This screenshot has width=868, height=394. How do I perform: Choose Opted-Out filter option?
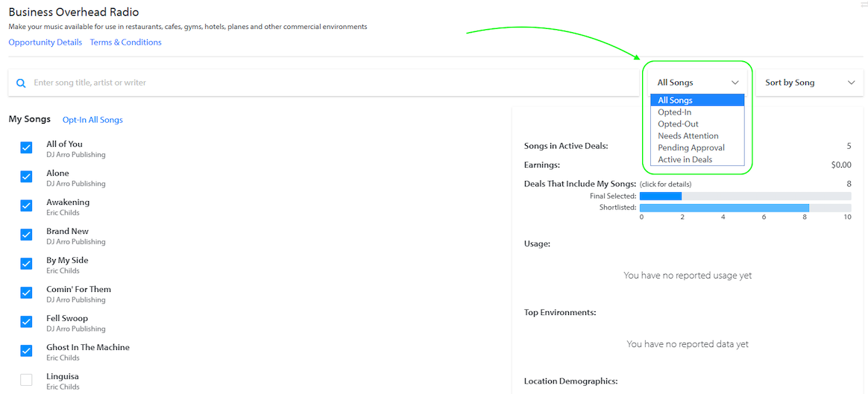tap(697, 124)
